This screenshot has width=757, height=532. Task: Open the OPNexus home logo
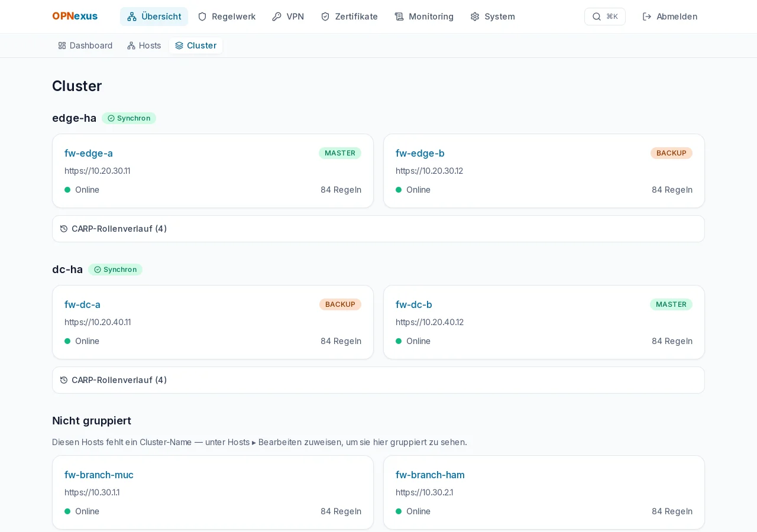tap(75, 17)
